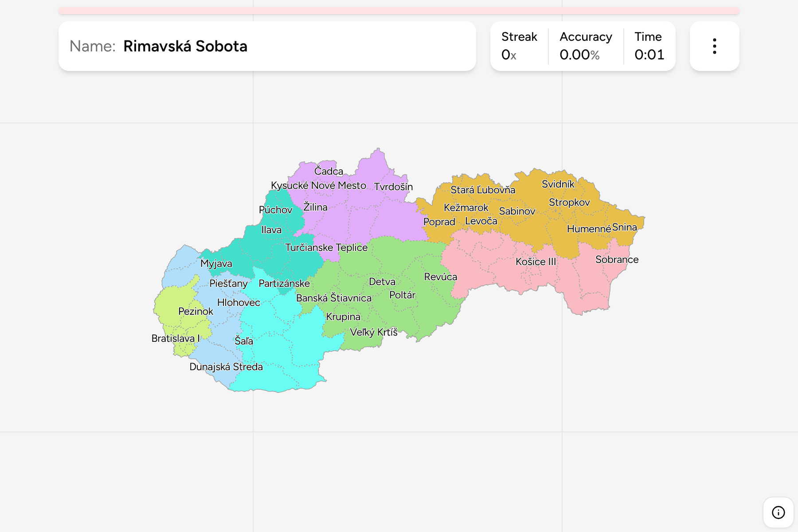Click the Bratislava I label
Image resolution: width=798 pixels, height=532 pixels.
tap(176, 338)
